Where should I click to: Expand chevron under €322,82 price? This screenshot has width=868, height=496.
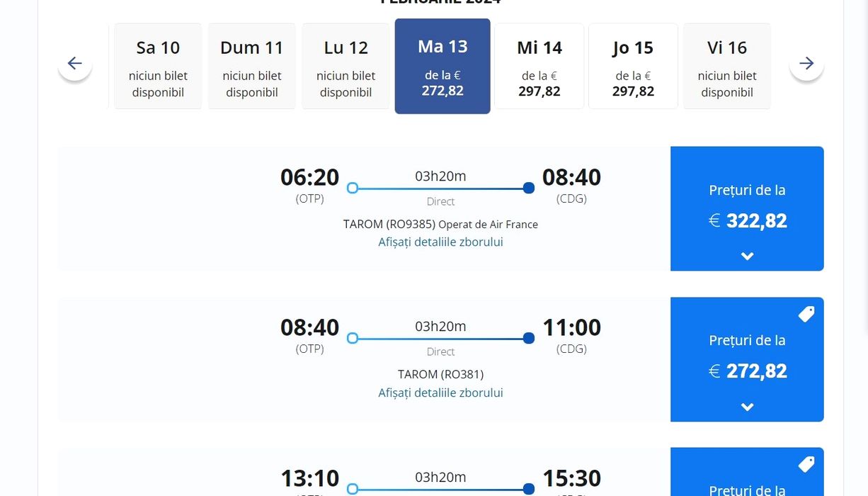tap(747, 257)
